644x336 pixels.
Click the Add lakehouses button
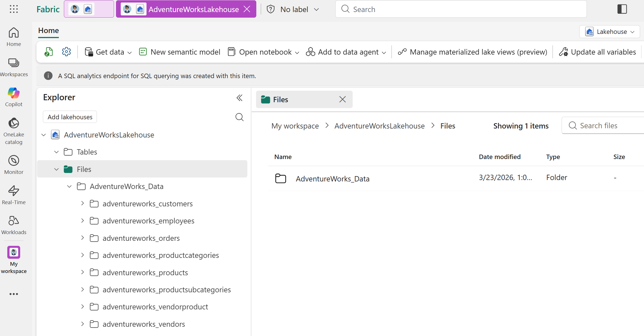[70, 117]
